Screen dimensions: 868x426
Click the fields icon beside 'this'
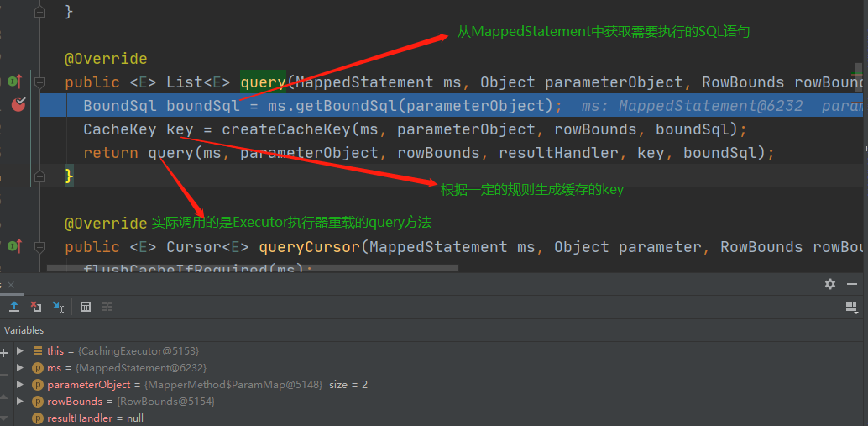(38, 350)
